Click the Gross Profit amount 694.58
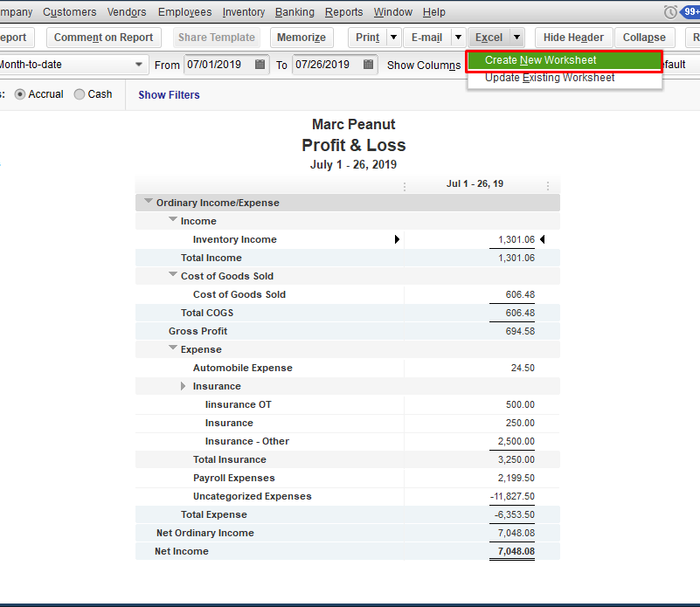The height and width of the screenshot is (607, 700). pos(520,331)
